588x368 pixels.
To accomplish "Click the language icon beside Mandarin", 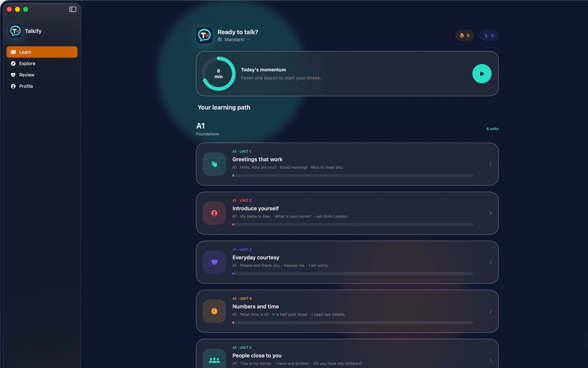I will click(220, 39).
